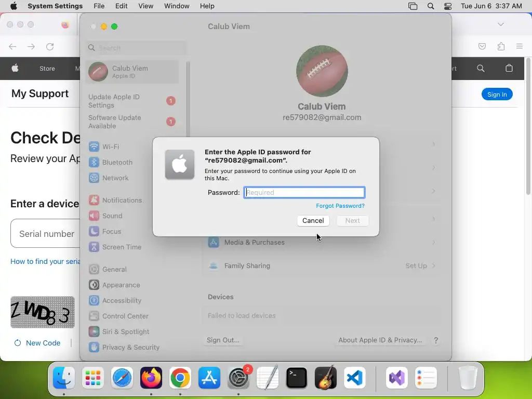Select the Appearance icon
Viewport: 532px width, 399px height.
point(94,285)
